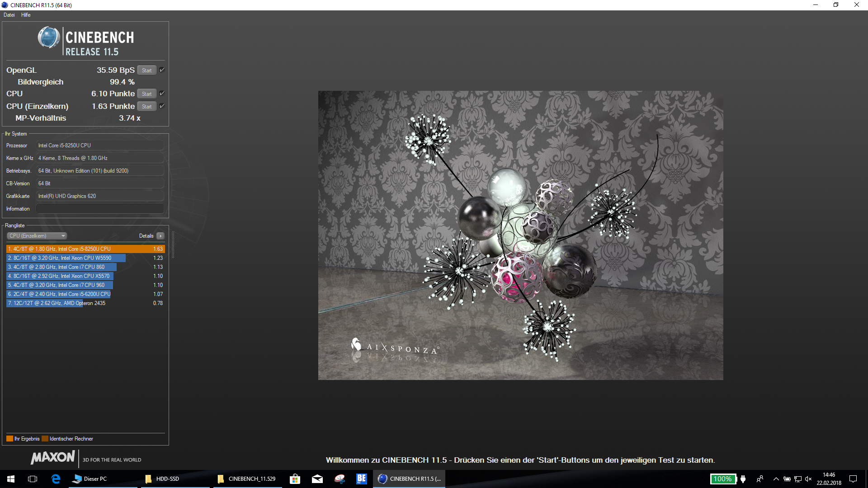Open the Hilfe menu
This screenshot has width=868, height=488.
tap(26, 15)
